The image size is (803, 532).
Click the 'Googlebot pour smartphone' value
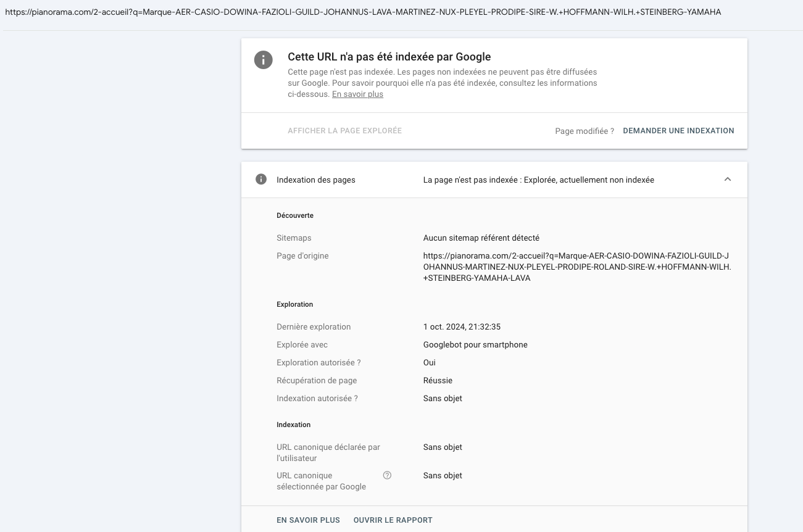[x=475, y=345]
